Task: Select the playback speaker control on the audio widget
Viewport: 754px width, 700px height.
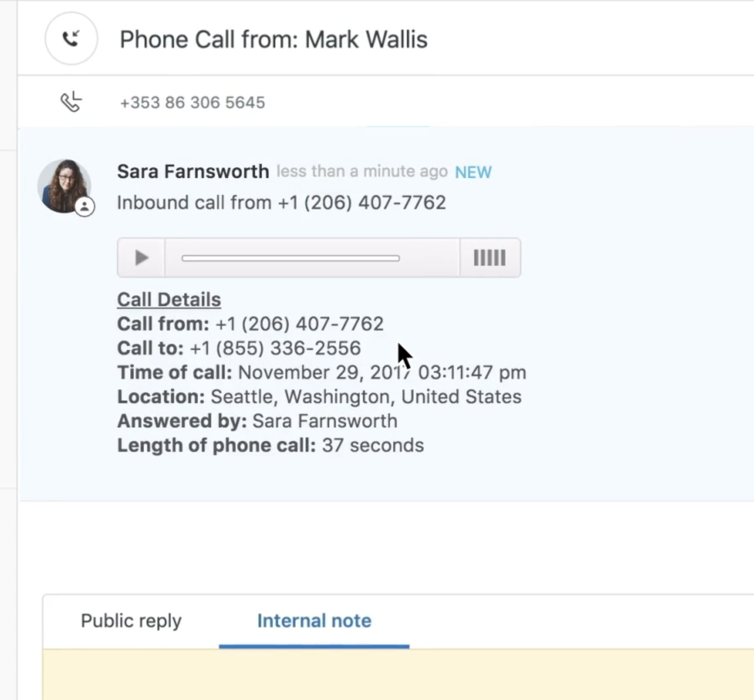Action: point(489,258)
